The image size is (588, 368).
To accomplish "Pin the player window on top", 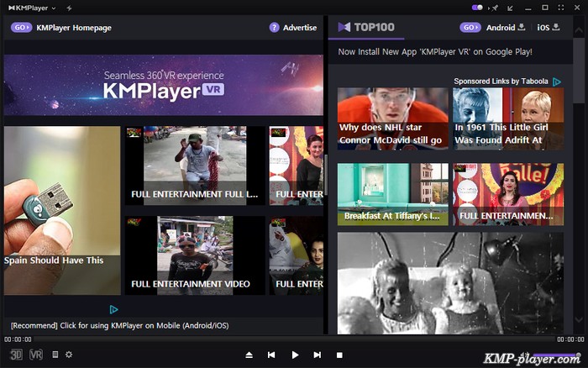I will point(495,8).
